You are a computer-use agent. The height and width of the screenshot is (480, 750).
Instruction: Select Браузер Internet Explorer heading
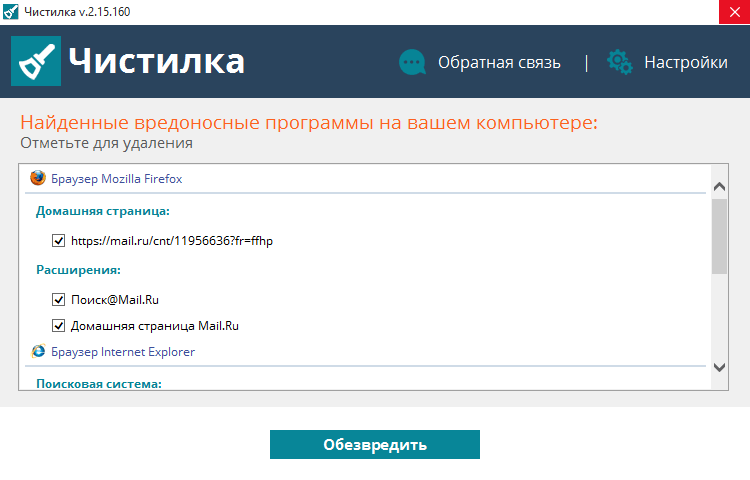pos(123,352)
